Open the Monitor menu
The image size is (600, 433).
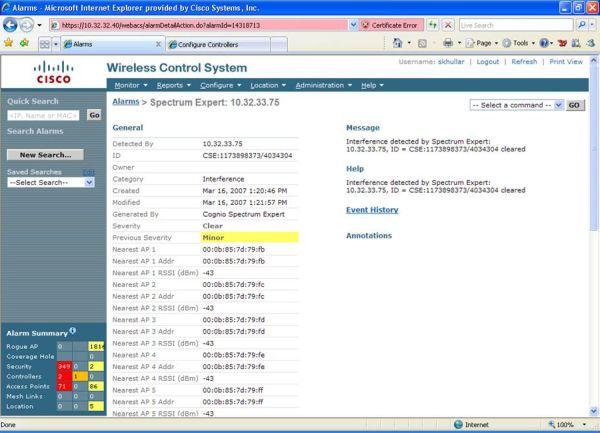tap(130, 85)
